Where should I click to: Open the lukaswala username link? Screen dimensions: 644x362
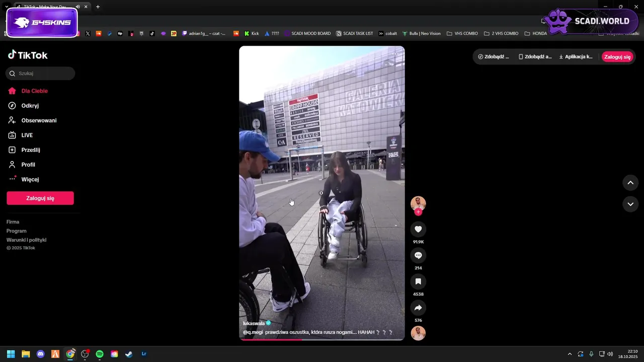pyautogui.click(x=254, y=323)
